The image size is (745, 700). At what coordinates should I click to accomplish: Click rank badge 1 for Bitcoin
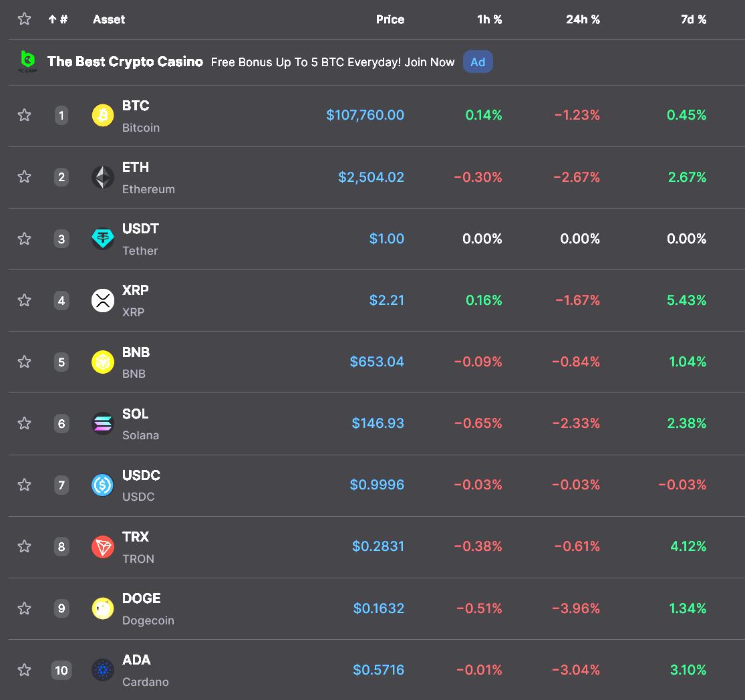(x=61, y=116)
